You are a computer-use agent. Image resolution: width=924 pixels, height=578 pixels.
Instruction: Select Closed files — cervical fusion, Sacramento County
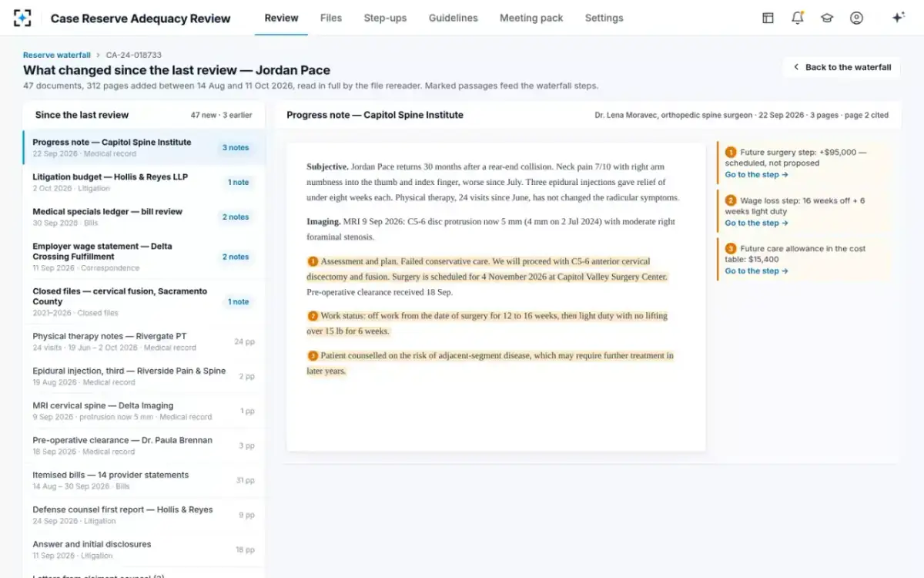pyautogui.click(x=144, y=301)
